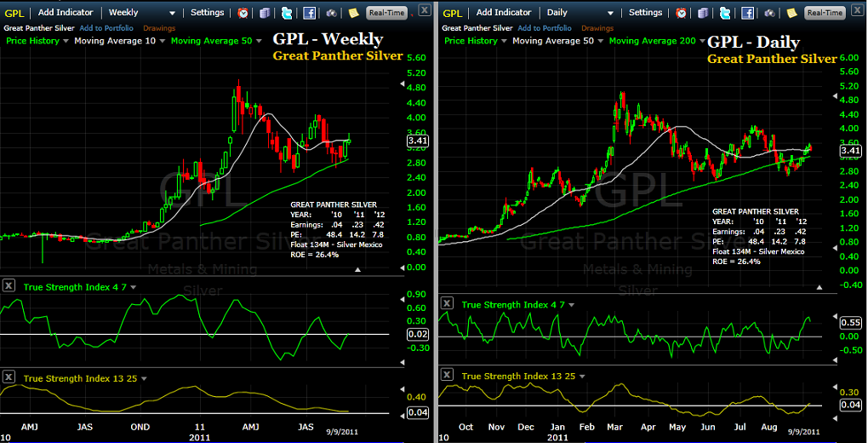Click the left arrow beside 4.80 on the Daily price scale

click(x=836, y=96)
